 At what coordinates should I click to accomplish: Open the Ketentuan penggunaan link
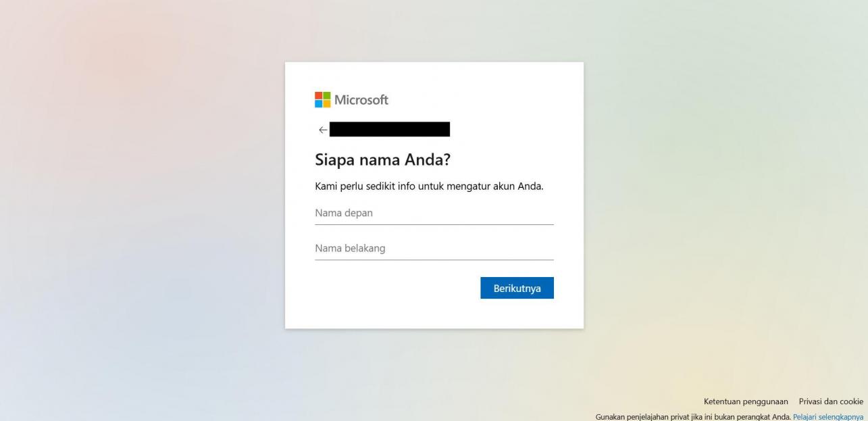[x=745, y=401]
